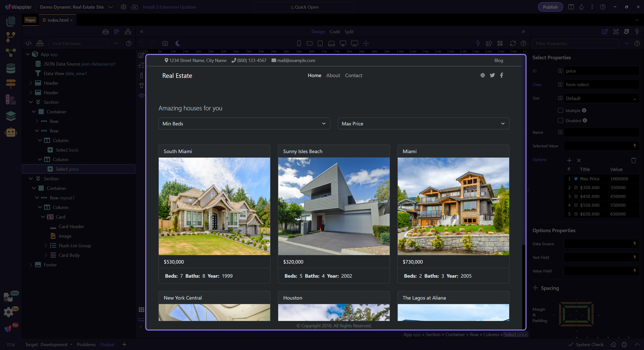Switch to Split view tab
This screenshot has width=644, height=350.
tap(349, 32)
